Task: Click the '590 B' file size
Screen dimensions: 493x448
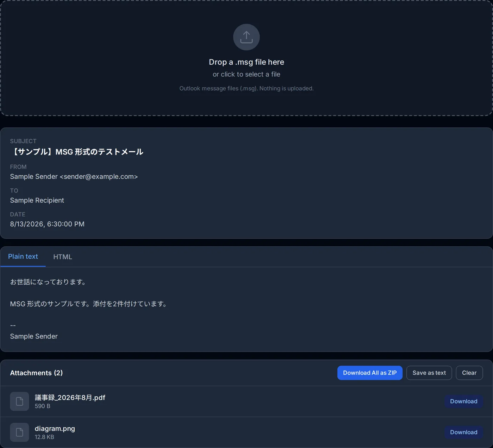Action: pos(43,406)
